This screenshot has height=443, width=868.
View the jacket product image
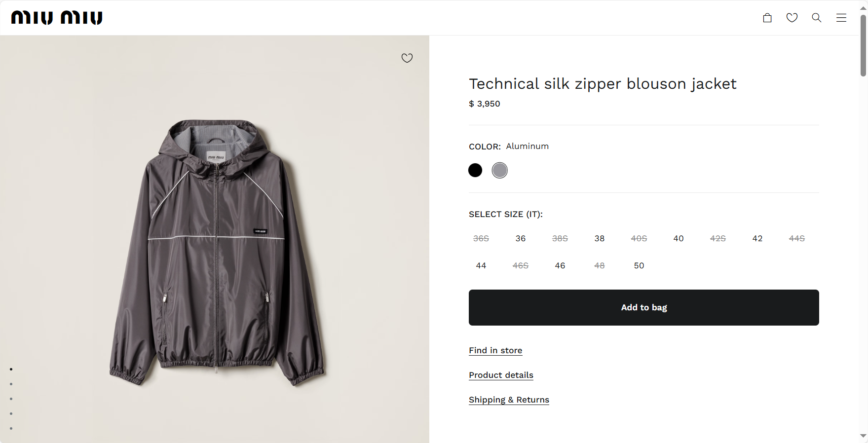coord(216,253)
